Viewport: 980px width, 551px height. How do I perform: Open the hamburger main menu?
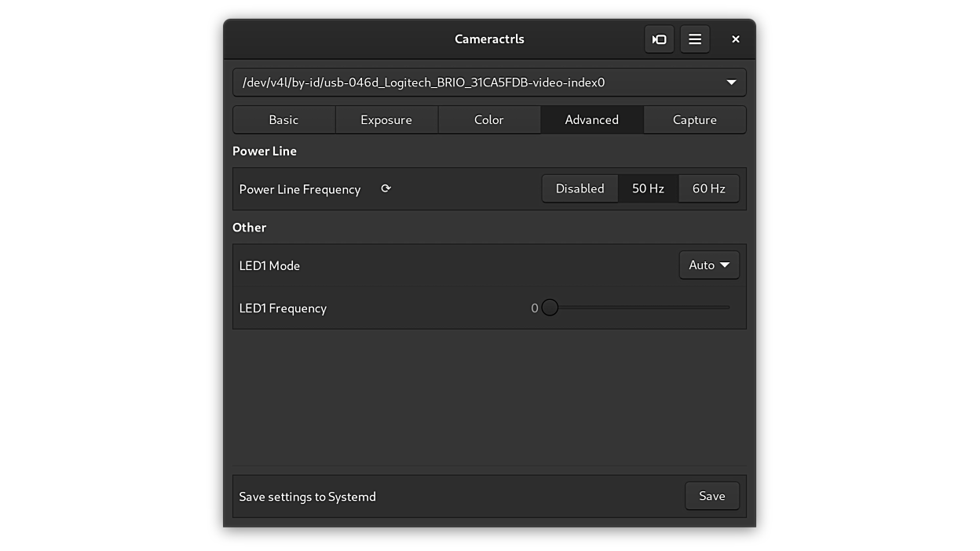click(695, 39)
